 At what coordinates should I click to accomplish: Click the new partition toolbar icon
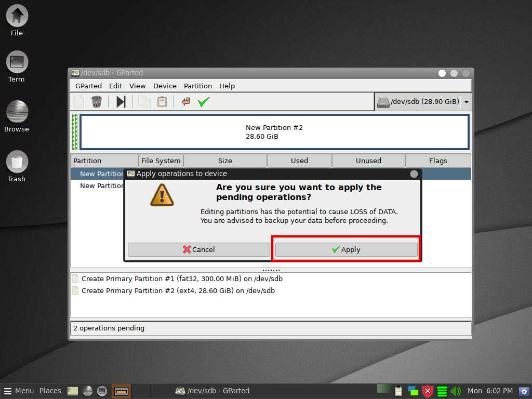pyautogui.click(x=79, y=102)
